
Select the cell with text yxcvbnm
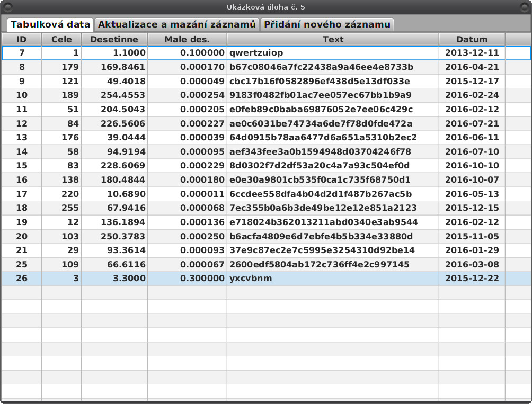point(333,279)
